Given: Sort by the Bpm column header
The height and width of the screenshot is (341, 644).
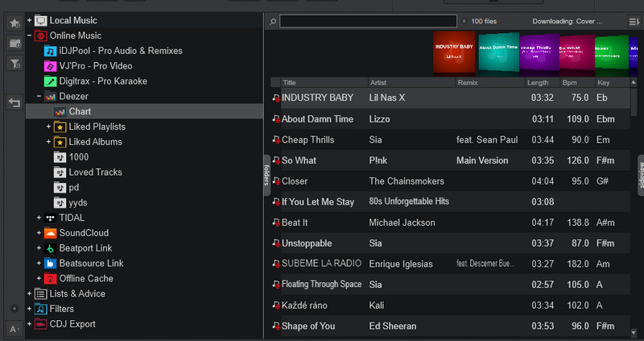Looking at the screenshot, I should 578,83.
